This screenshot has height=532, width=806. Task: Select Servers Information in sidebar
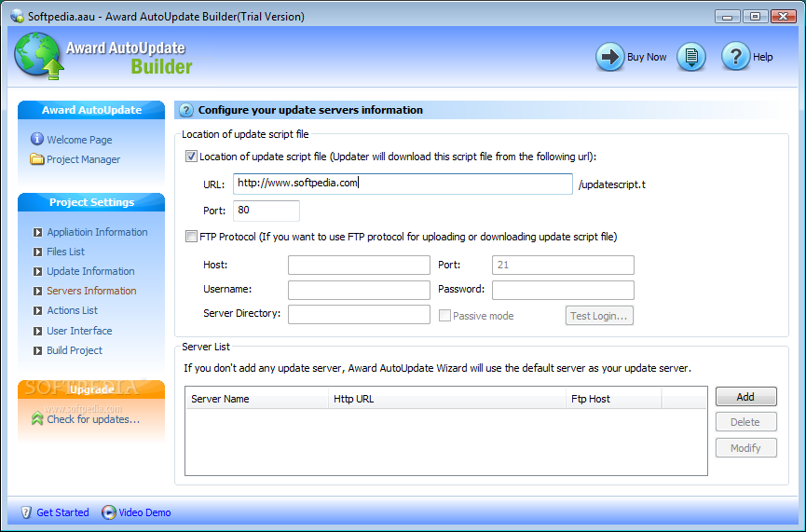point(91,291)
